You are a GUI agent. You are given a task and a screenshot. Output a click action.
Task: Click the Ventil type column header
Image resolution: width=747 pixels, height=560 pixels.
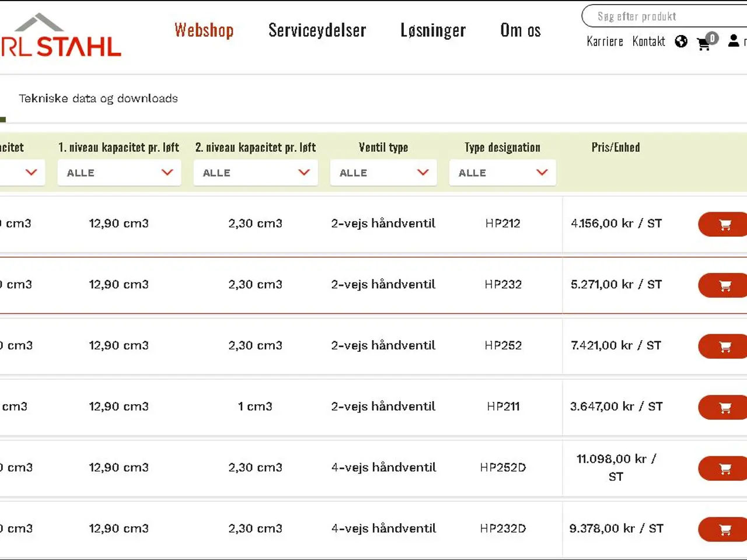383,148
